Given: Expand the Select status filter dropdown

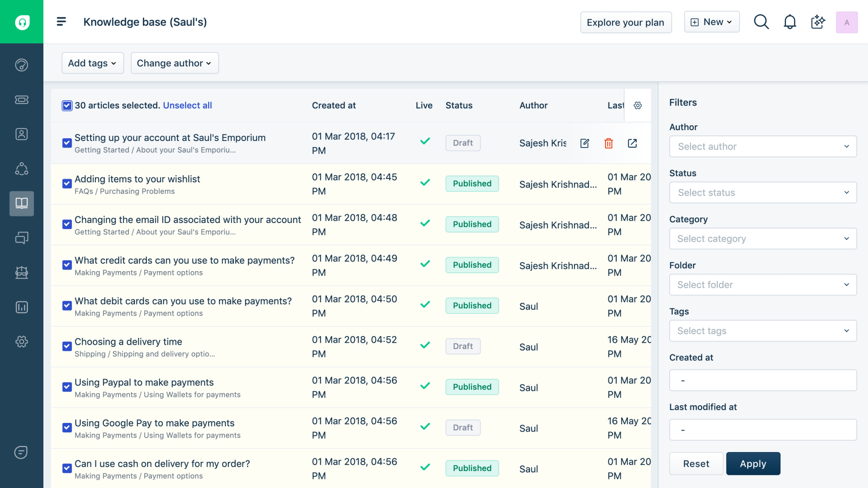Looking at the screenshot, I should click(x=762, y=192).
